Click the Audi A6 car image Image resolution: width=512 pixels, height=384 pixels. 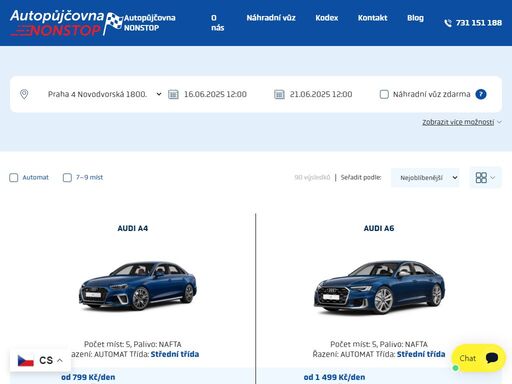tap(379, 287)
